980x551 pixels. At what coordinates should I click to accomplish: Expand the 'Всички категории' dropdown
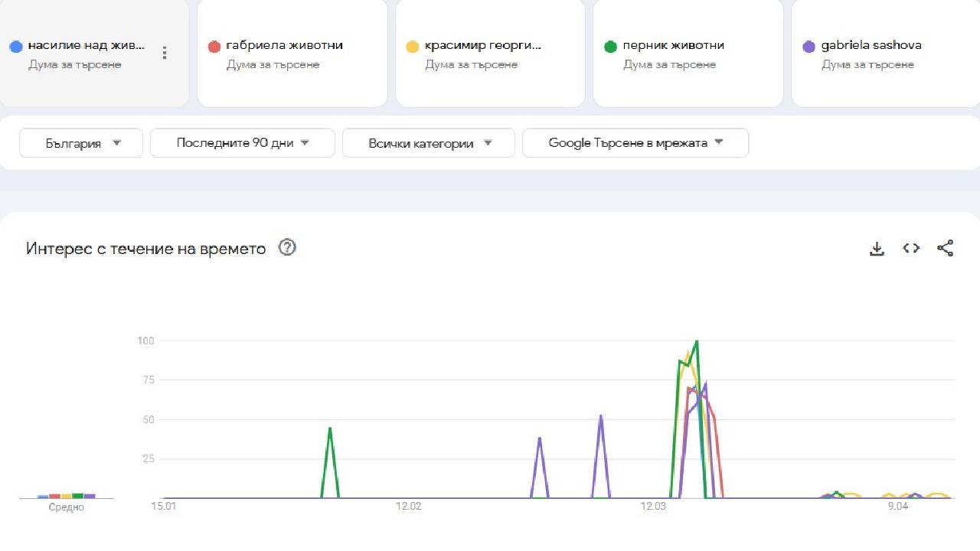(x=428, y=143)
